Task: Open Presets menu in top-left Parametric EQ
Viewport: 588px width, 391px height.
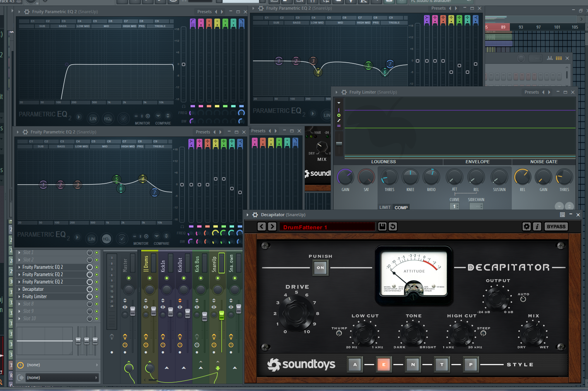Action: (x=204, y=12)
